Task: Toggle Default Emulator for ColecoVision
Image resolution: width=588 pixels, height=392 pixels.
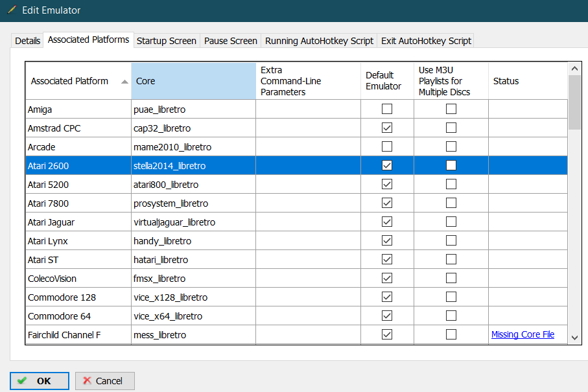Action: 387,278
